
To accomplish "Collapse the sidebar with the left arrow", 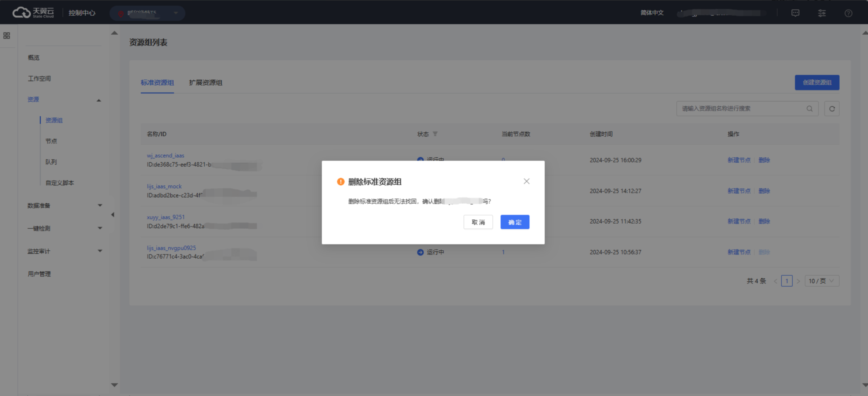I will click(112, 214).
